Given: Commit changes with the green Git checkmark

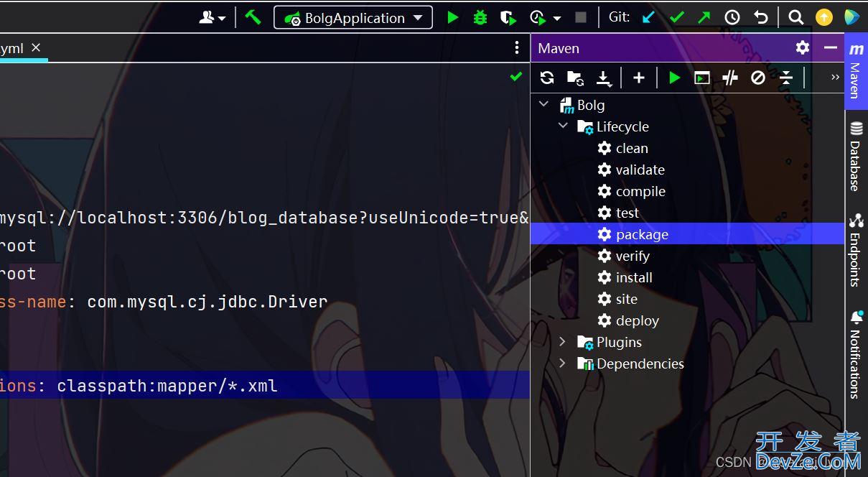Looking at the screenshot, I should tap(676, 17).
